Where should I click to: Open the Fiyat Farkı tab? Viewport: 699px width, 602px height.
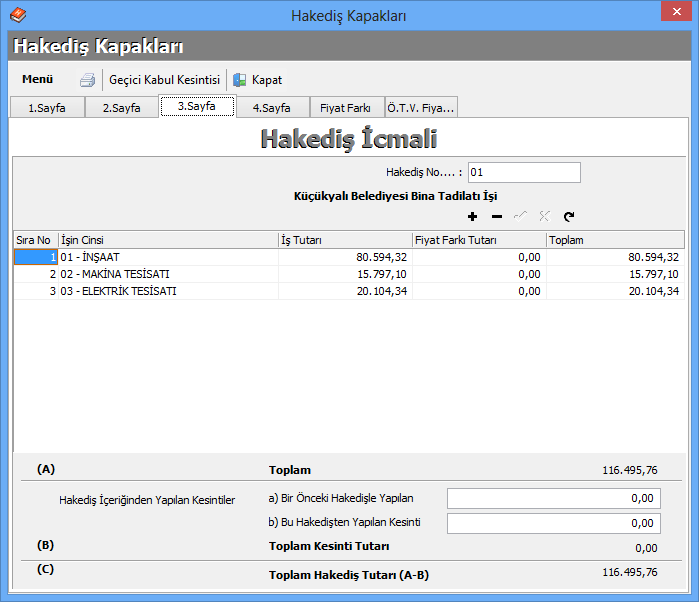tap(346, 108)
